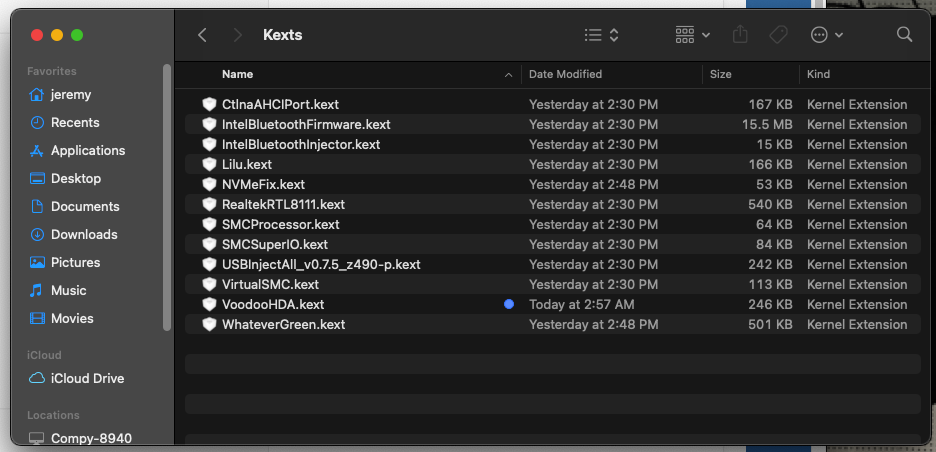Select CtlnaAHCIPort.kext file
The image size is (936, 452).
tap(552, 104)
